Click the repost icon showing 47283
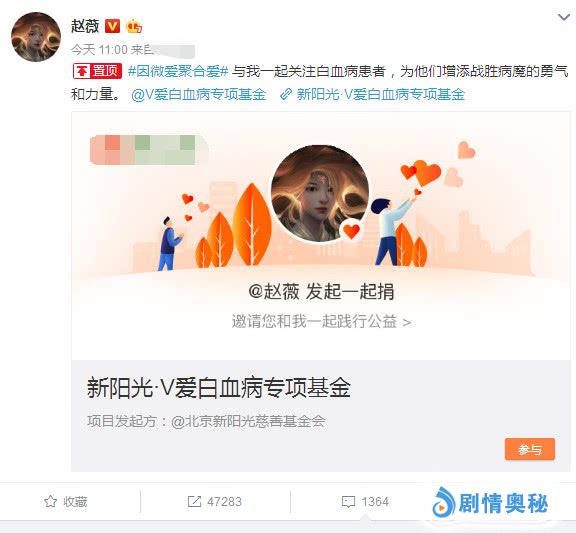The width and height of the screenshot is (576, 533). 194,501
